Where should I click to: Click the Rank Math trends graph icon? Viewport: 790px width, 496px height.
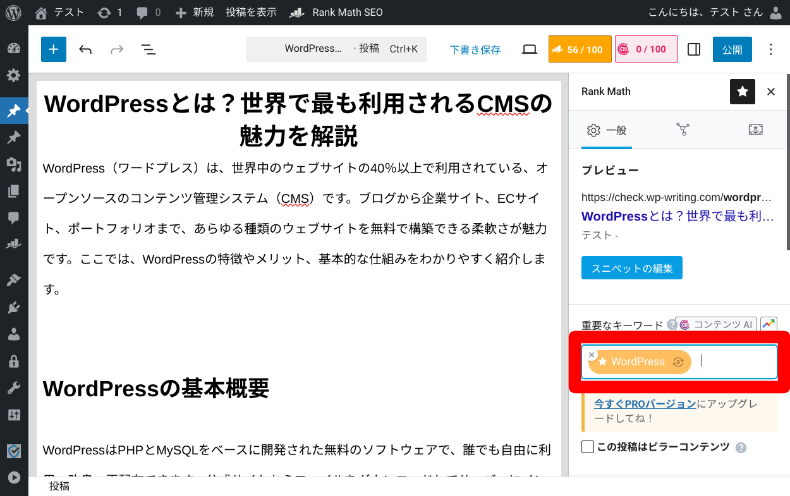click(768, 324)
